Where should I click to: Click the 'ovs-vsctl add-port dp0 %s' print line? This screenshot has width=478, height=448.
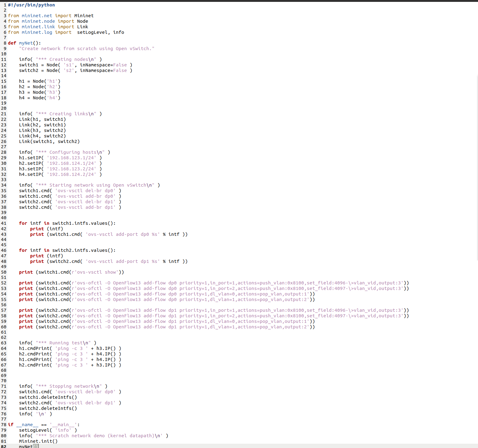[x=109, y=234]
